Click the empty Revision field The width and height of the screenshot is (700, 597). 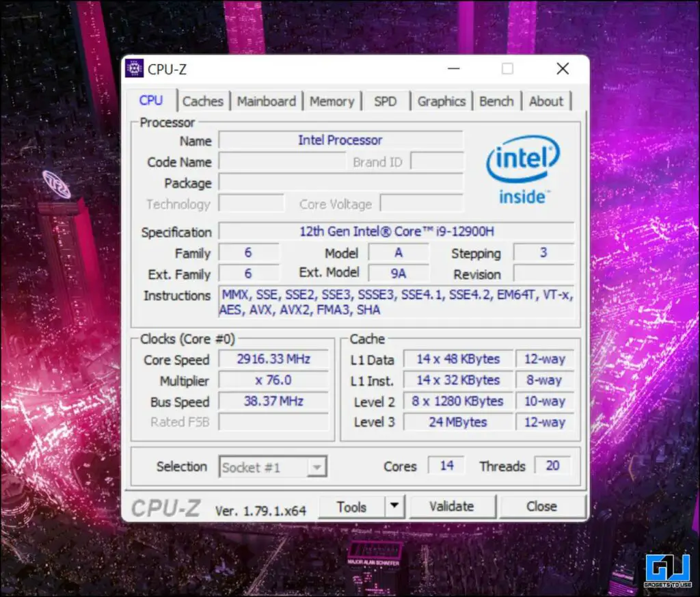pyautogui.click(x=543, y=273)
